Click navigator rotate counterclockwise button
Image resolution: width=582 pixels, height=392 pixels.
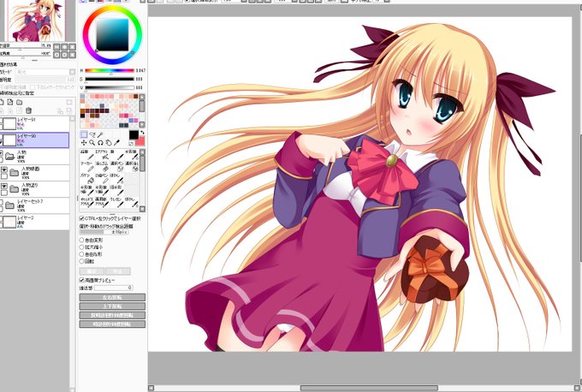pyautogui.click(x=56, y=55)
